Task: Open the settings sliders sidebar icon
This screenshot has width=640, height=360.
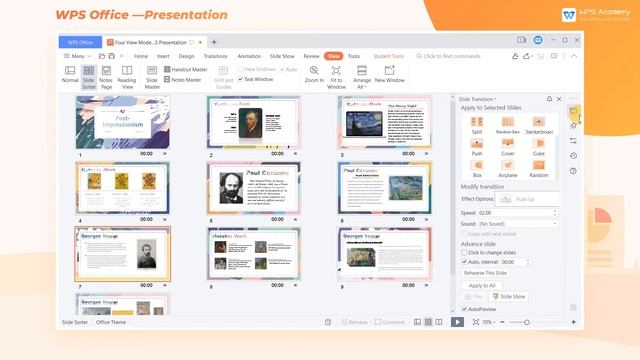Action: (573, 140)
